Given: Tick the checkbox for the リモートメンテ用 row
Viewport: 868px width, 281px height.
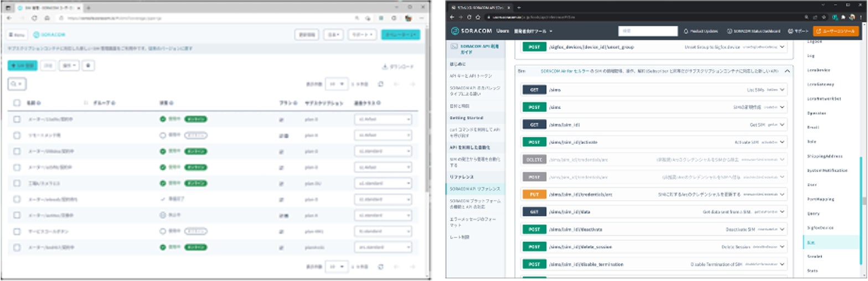Looking at the screenshot, I should tap(17, 135).
